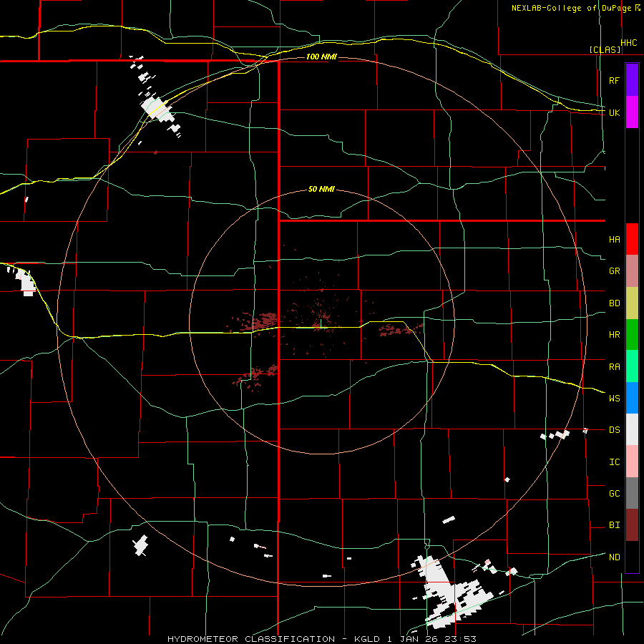Viewport: 644px width, 644px height.
Task: Click the RA light green legend swatch
Action: point(632,366)
